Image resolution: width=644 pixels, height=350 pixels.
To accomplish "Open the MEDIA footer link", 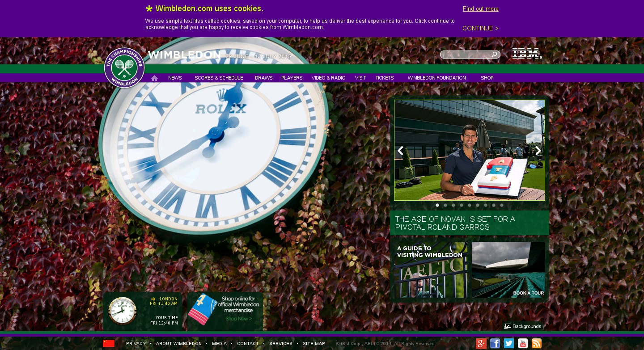I will coord(220,344).
